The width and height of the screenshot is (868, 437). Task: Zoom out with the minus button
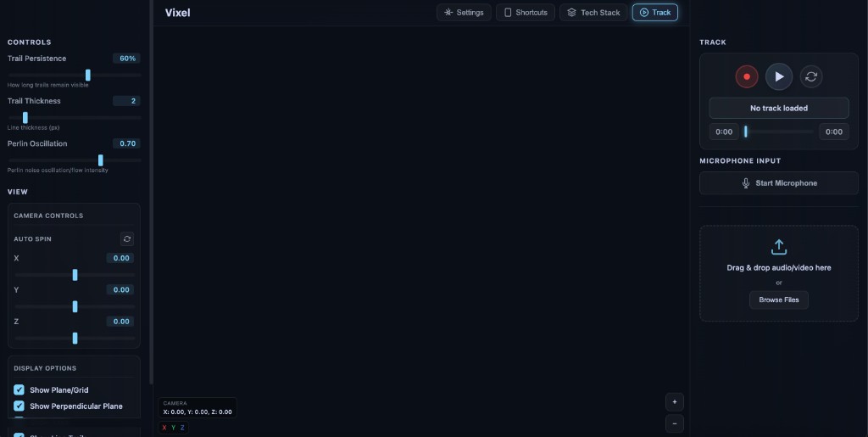tap(674, 423)
